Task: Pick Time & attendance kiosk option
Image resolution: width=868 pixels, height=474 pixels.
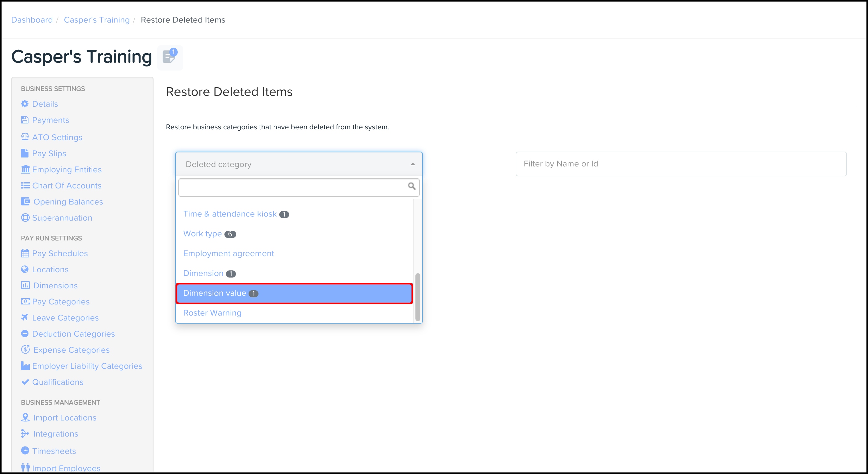Action: coord(230,214)
